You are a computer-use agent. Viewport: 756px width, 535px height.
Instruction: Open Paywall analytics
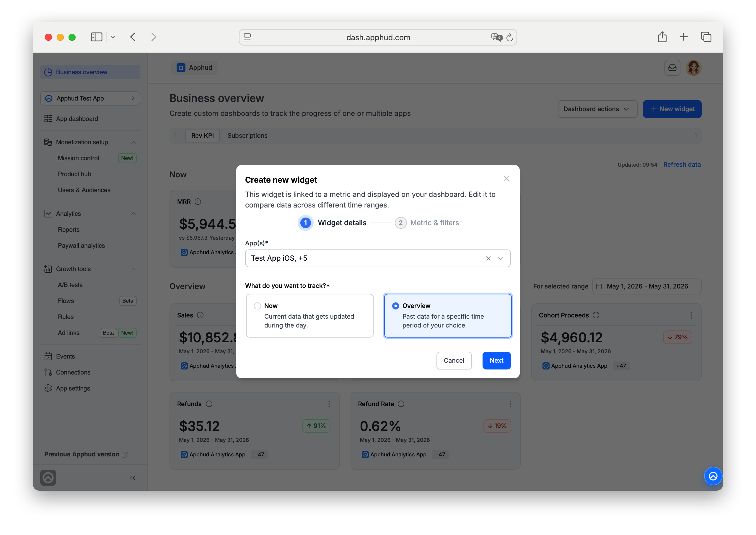coord(81,246)
